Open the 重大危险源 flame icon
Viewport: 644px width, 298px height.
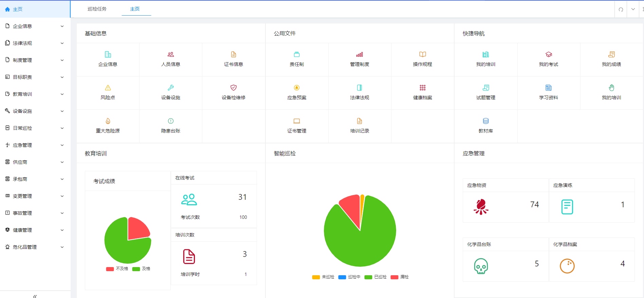pos(108,121)
